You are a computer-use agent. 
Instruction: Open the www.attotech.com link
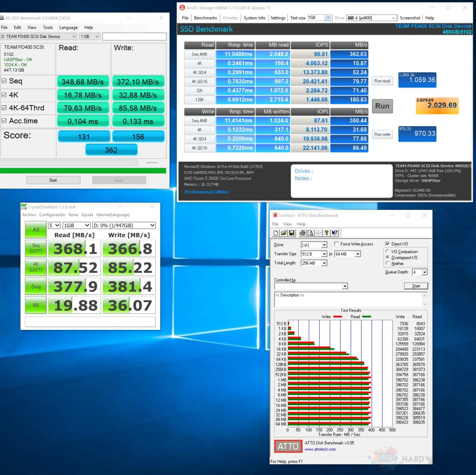(x=320, y=449)
